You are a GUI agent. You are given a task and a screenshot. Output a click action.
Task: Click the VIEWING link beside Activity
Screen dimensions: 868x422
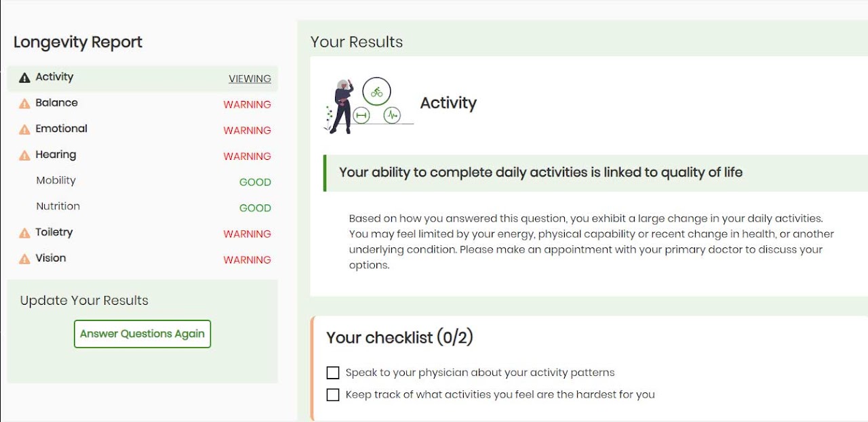pos(250,79)
